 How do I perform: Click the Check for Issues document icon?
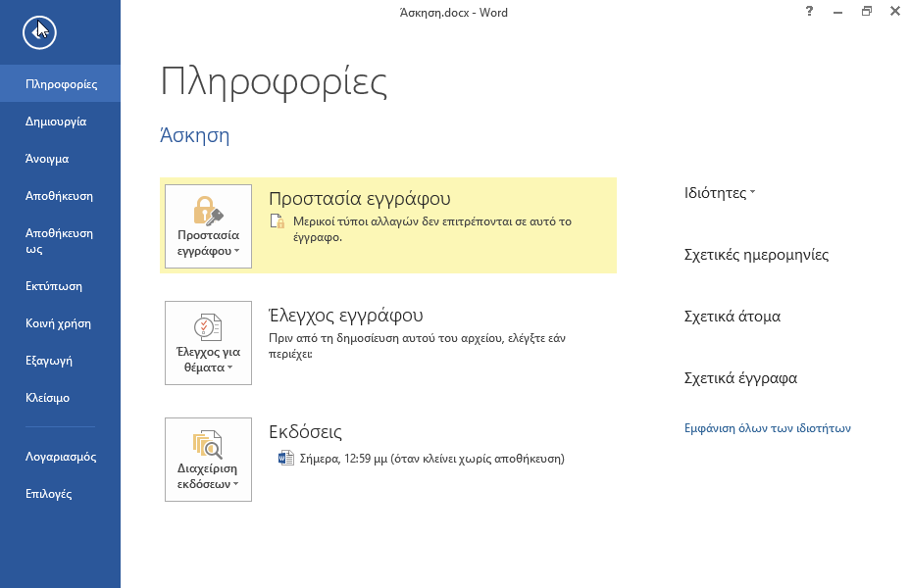click(x=208, y=327)
